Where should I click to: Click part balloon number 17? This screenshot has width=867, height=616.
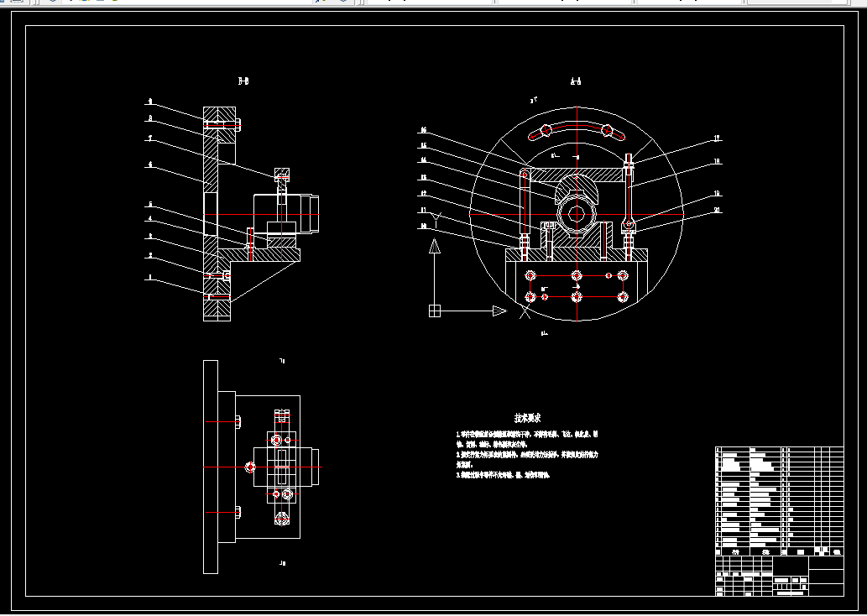(717, 138)
